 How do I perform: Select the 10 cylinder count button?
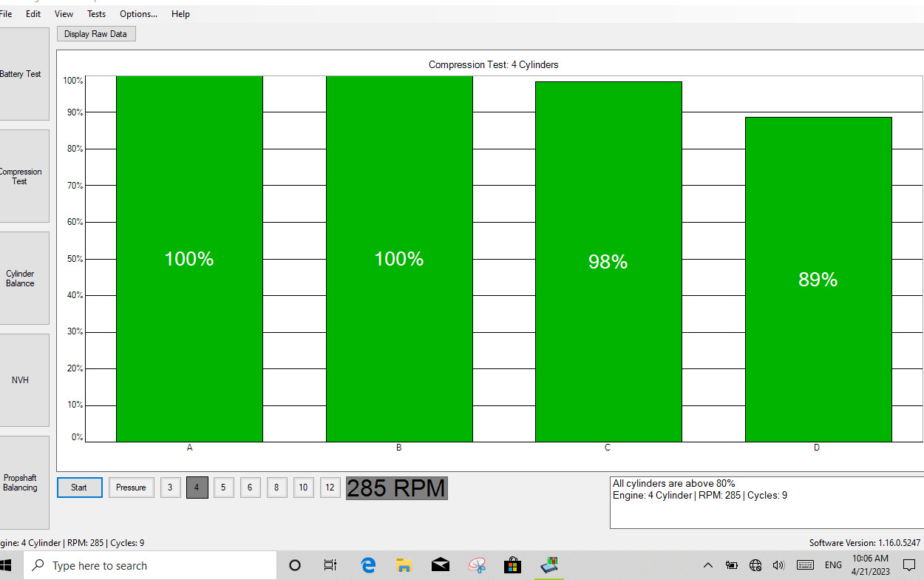(303, 488)
